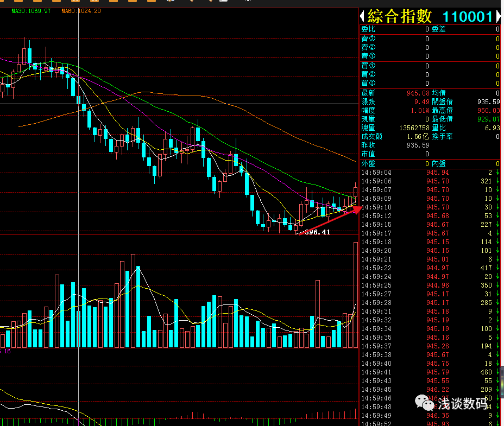Image resolution: width=504 pixels, height=426 pixels.
Task: Click the 最低價 value 929.07
Action: coord(489,119)
